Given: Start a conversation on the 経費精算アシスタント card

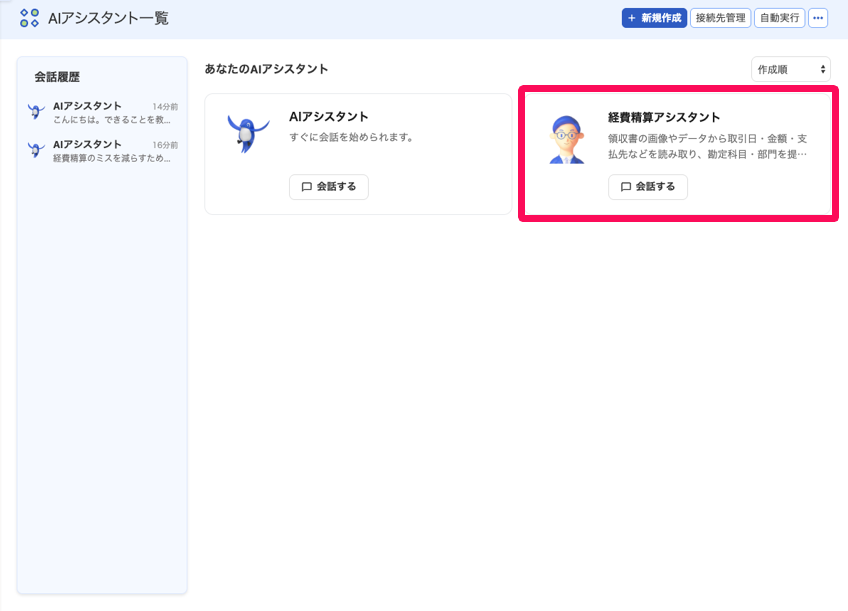Looking at the screenshot, I should pyautogui.click(x=648, y=187).
